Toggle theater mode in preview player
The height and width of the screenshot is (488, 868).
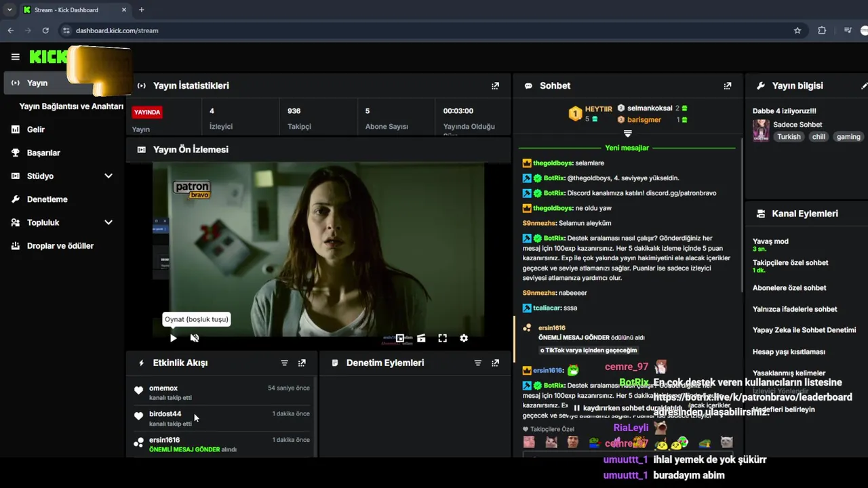[421, 338]
